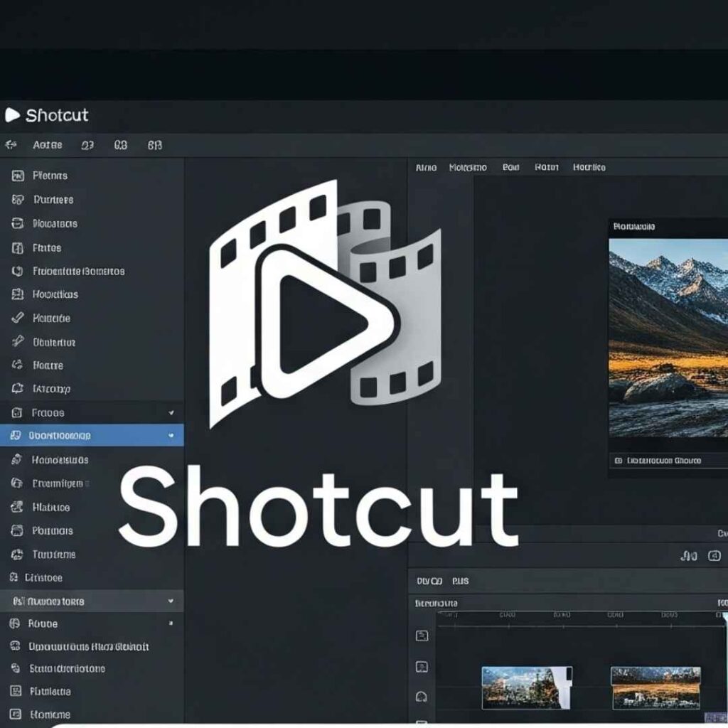
Task: Click the 'Aotas' toolbar item
Action: (x=48, y=145)
